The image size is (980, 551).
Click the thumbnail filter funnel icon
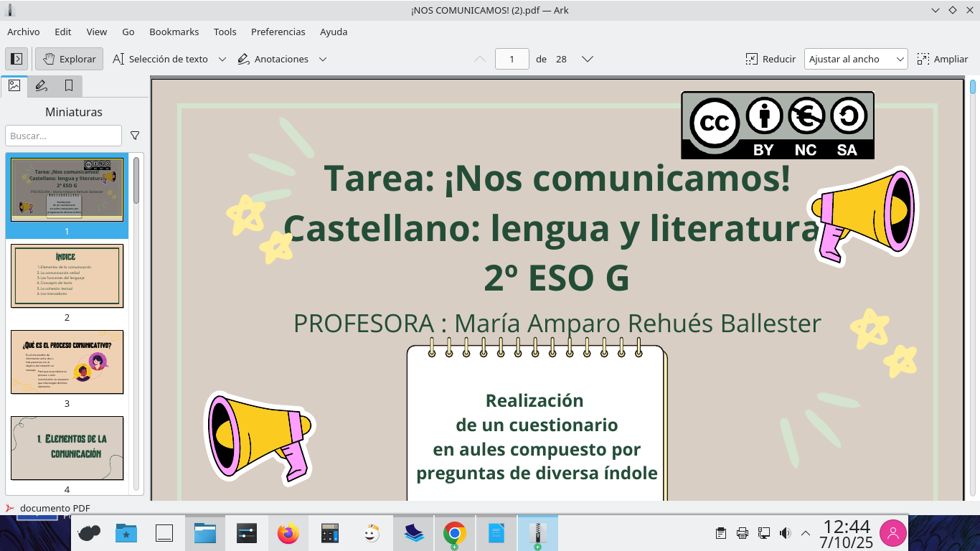pyautogui.click(x=135, y=136)
